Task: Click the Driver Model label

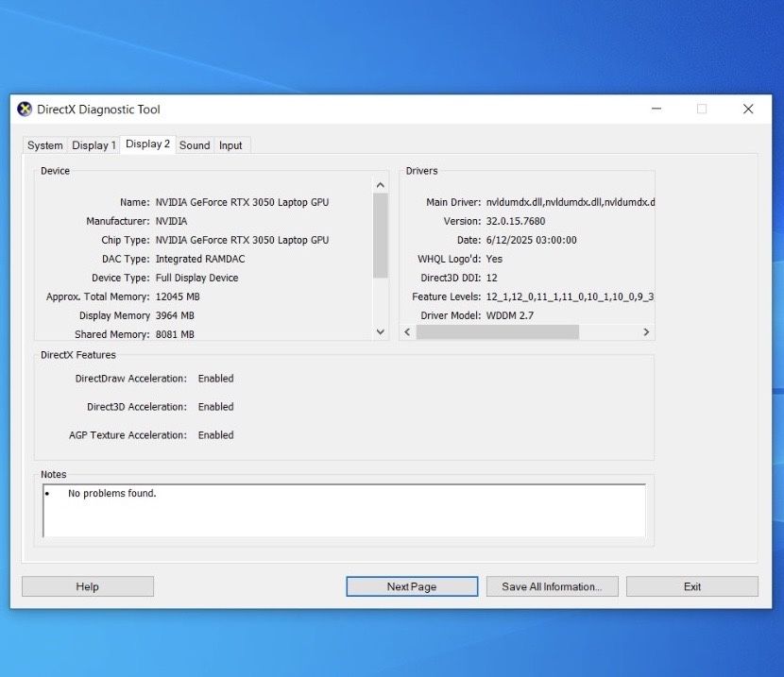Action: tap(451, 315)
